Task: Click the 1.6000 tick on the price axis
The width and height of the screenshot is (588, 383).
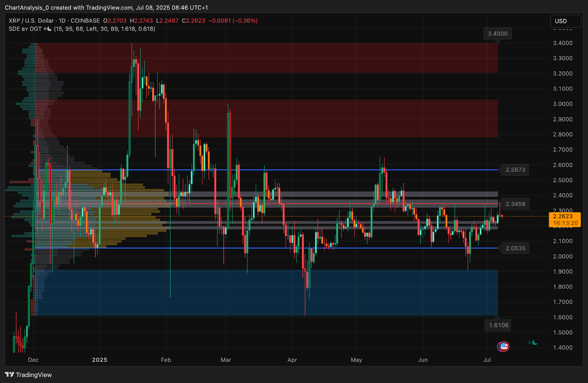Action: [x=563, y=317]
